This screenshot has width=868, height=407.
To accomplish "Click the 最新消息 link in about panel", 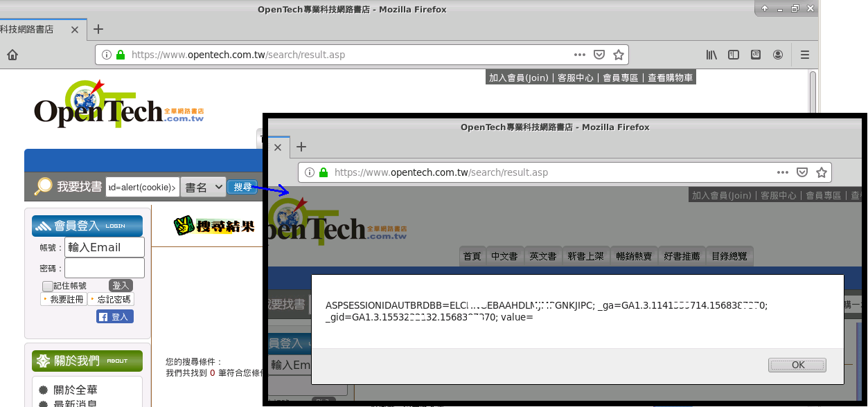I will 76,404.
